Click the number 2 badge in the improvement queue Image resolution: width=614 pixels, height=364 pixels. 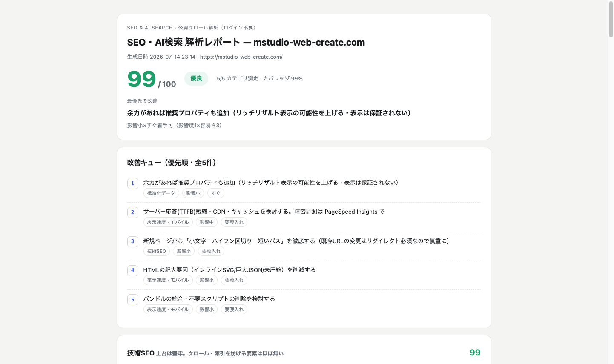coord(132,212)
